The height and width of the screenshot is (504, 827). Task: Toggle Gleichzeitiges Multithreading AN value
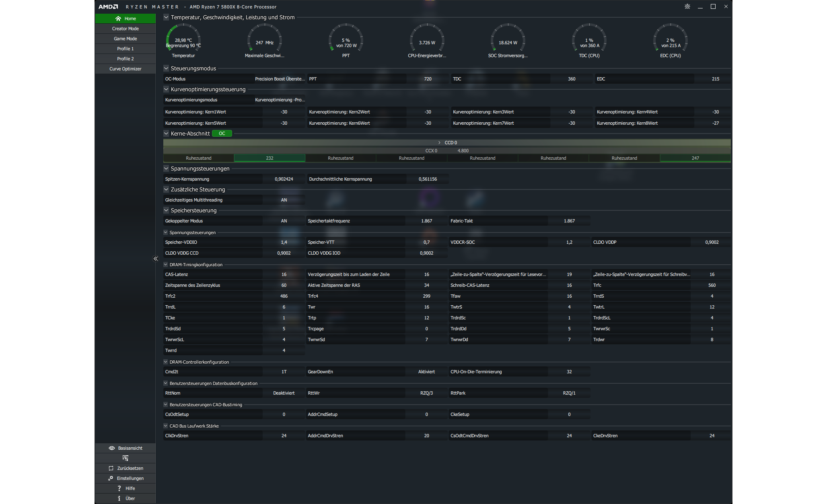pos(284,200)
